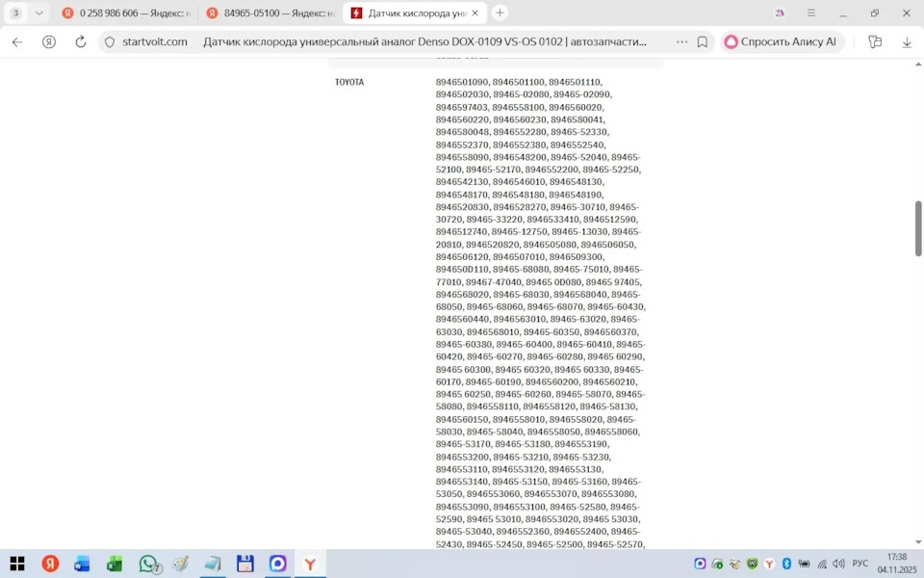Open the purple ring app in taskbar
The image size is (924, 578).
[277, 564]
